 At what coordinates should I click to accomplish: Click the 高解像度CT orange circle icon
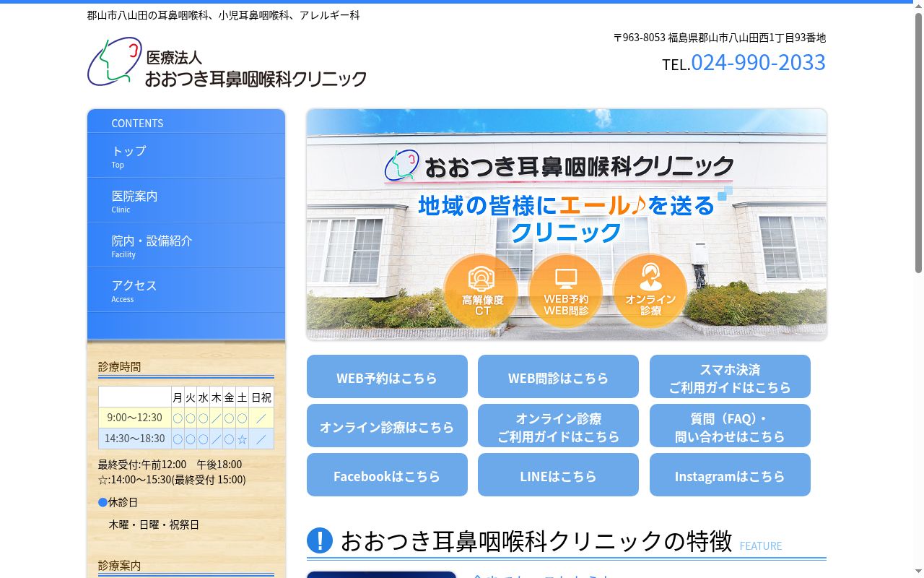point(481,291)
